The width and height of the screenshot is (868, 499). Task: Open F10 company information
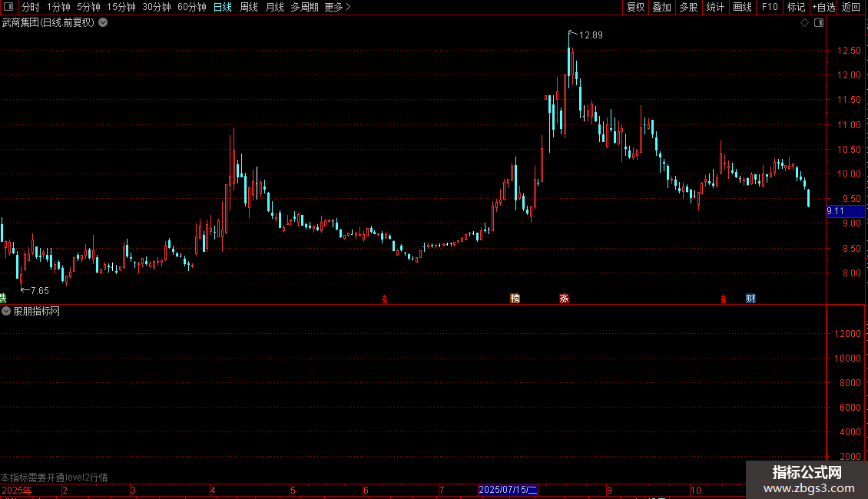tap(770, 7)
